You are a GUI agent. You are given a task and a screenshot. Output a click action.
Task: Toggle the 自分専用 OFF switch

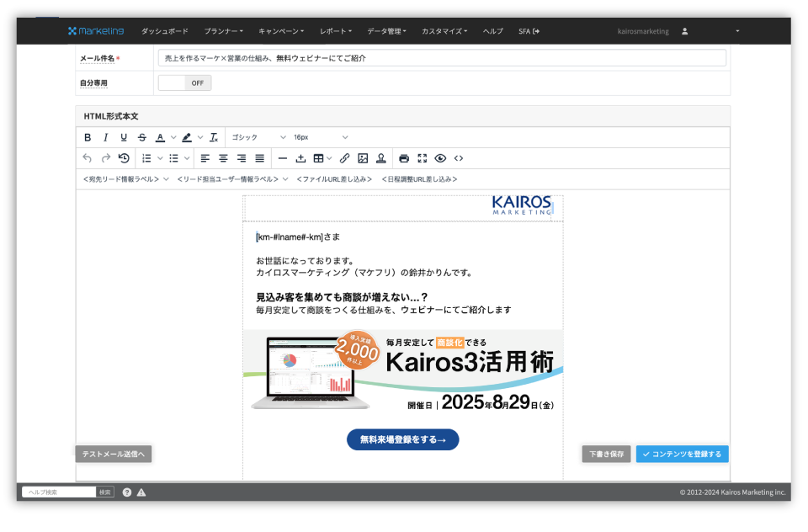pos(184,83)
